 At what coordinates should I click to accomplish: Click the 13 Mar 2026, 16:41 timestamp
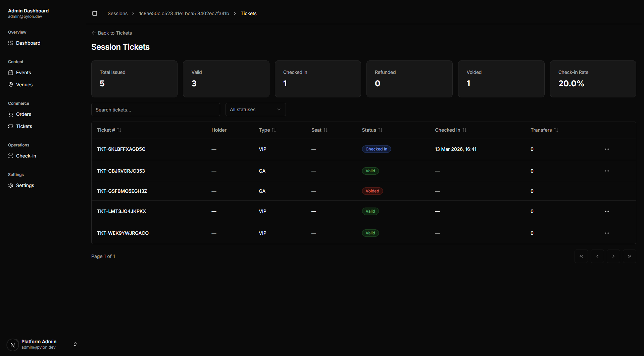pyautogui.click(x=455, y=149)
